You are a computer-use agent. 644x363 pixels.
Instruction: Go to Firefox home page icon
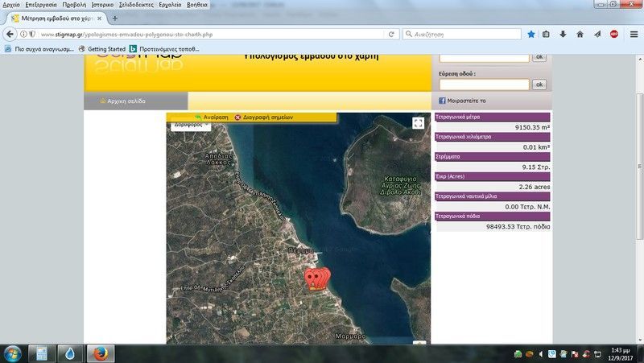pos(580,35)
